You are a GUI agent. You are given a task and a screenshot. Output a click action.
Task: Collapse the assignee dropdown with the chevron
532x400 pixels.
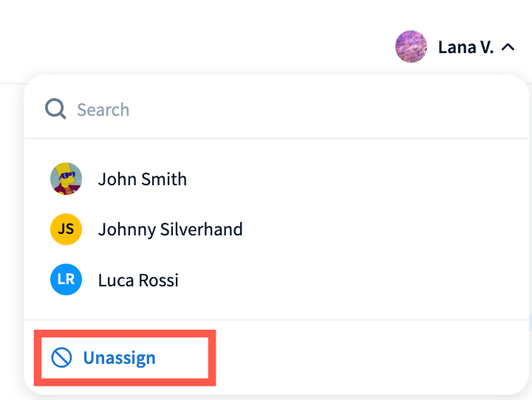point(508,47)
